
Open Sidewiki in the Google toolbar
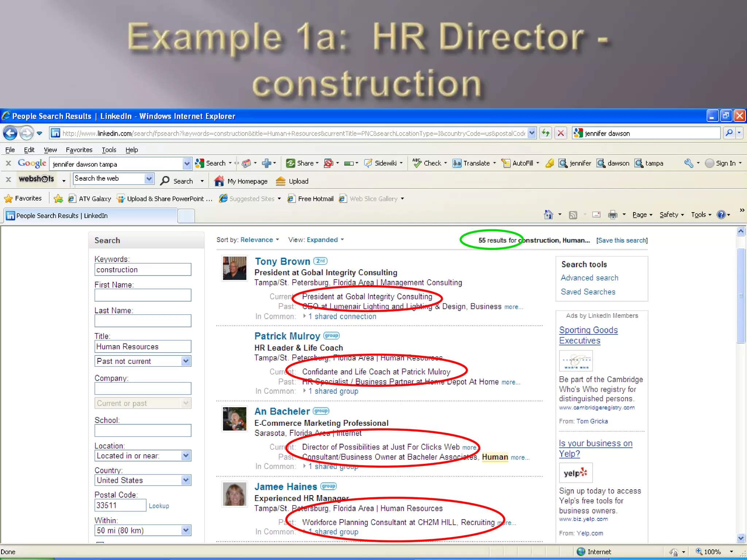[x=383, y=163]
